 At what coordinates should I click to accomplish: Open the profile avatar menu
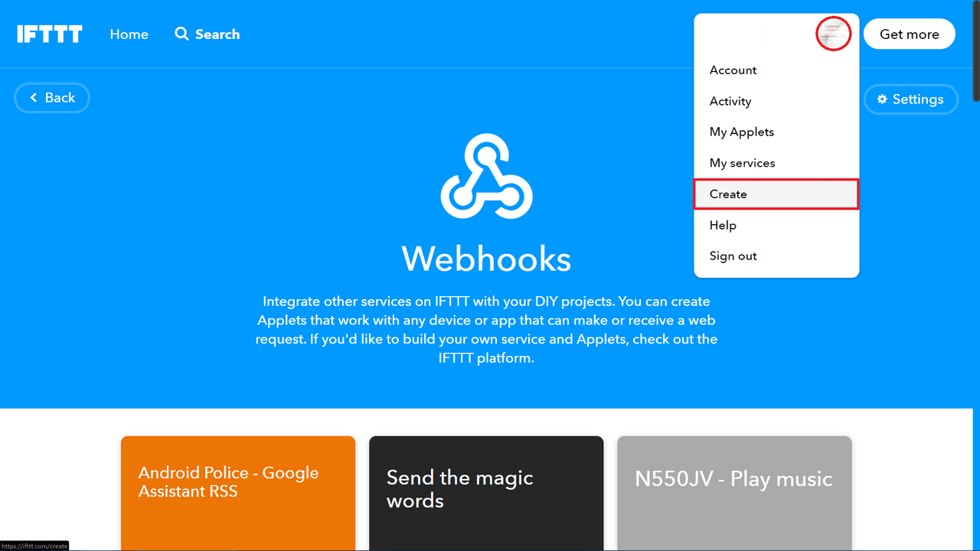click(x=833, y=34)
